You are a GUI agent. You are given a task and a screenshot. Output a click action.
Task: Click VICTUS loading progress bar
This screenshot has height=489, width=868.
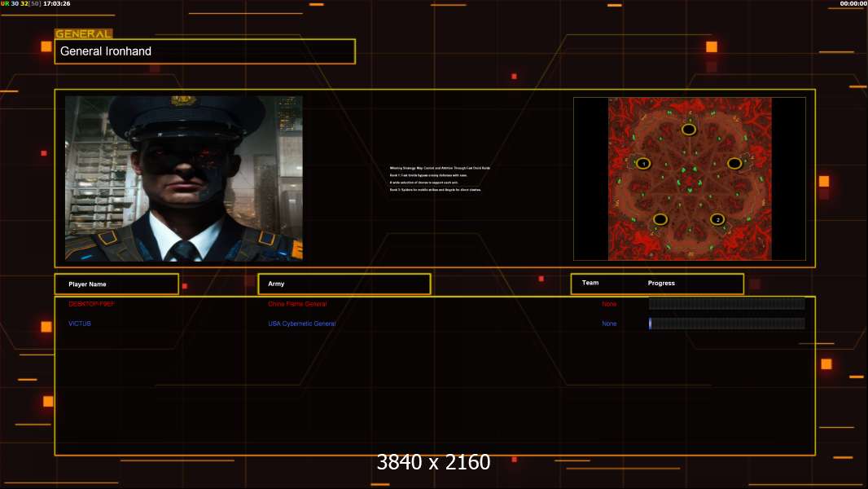[x=727, y=324]
